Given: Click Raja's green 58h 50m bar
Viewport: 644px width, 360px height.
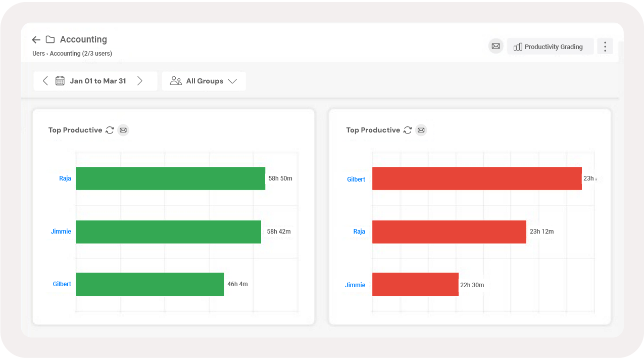Looking at the screenshot, I should (170, 178).
